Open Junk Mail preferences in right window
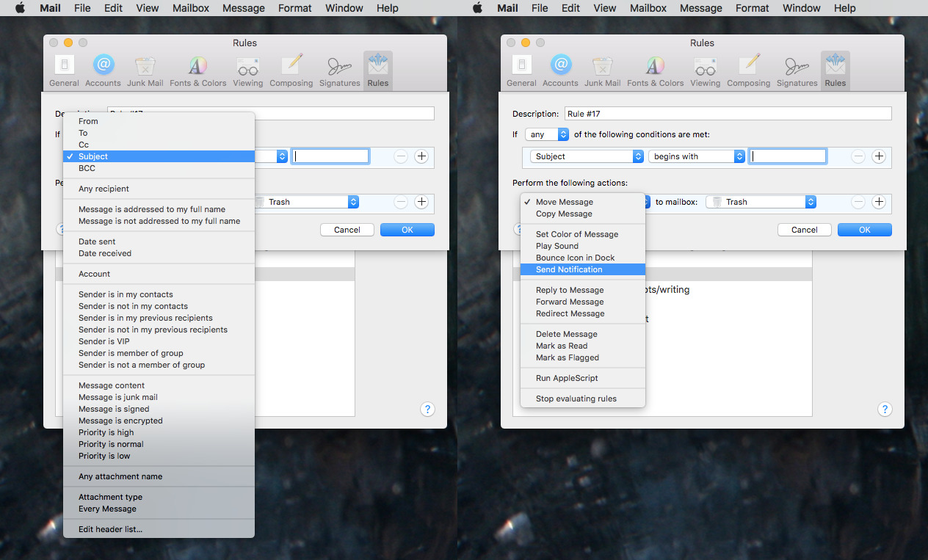This screenshot has width=928, height=560. (x=603, y=71)
